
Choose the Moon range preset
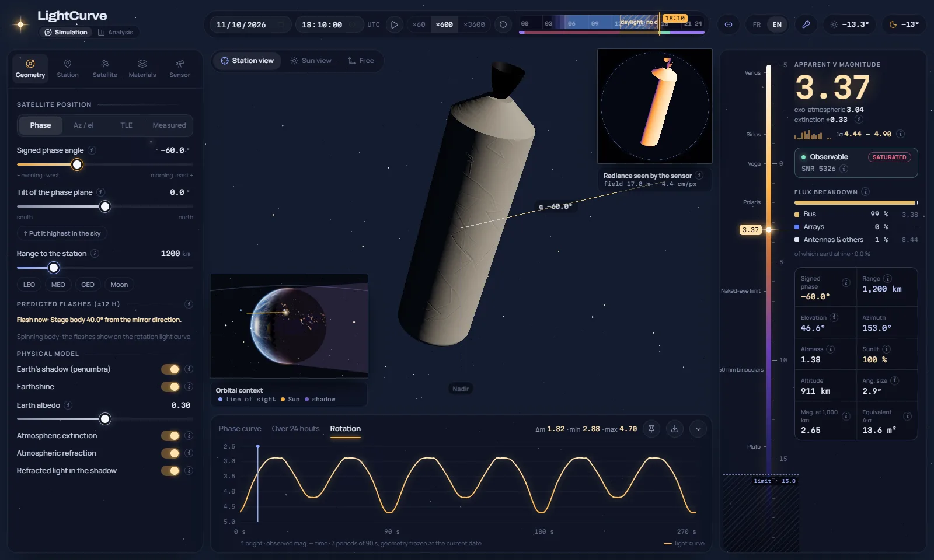[119, 285]
